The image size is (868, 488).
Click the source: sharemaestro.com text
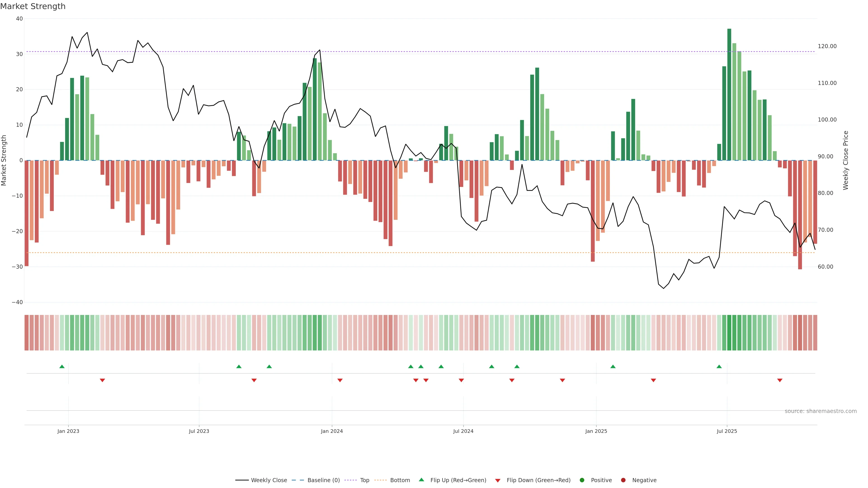point(821,411)
